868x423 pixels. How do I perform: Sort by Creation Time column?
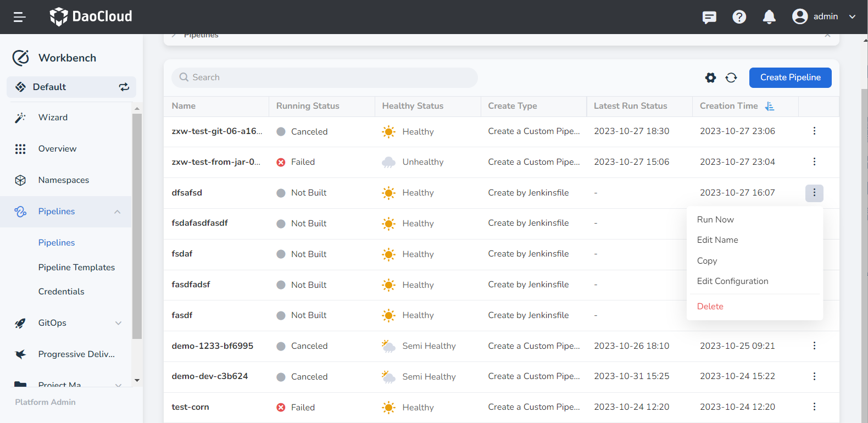(770, 106)
